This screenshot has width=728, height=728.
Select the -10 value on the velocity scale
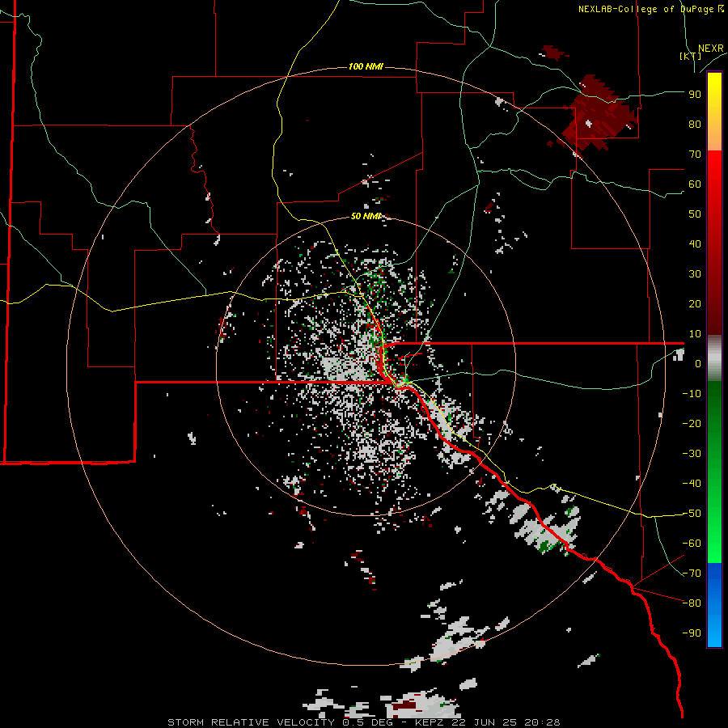tap(692, 394)
